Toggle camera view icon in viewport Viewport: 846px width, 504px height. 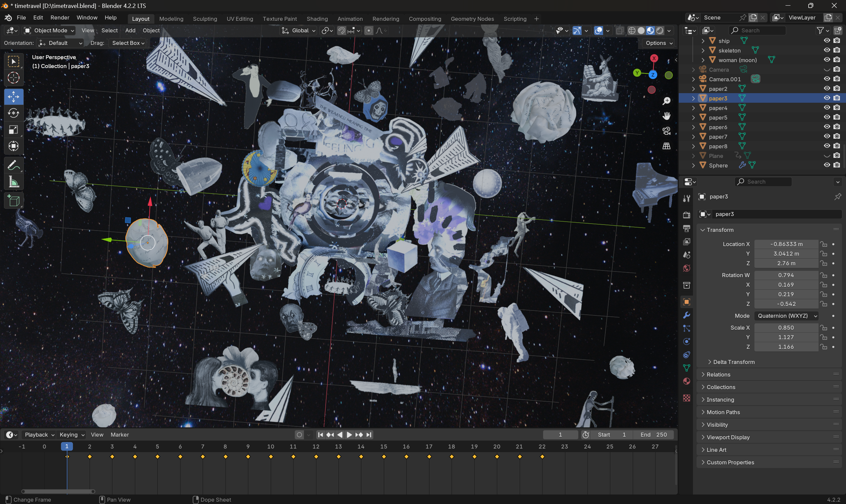coord(666,131)
